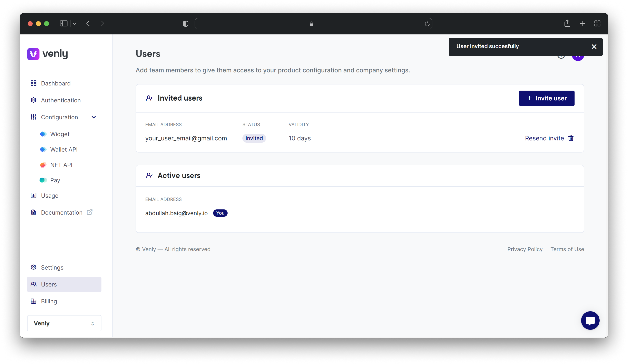Open the Settings menu item
This screenshot has height=364, width=628.
click(52, 267)
